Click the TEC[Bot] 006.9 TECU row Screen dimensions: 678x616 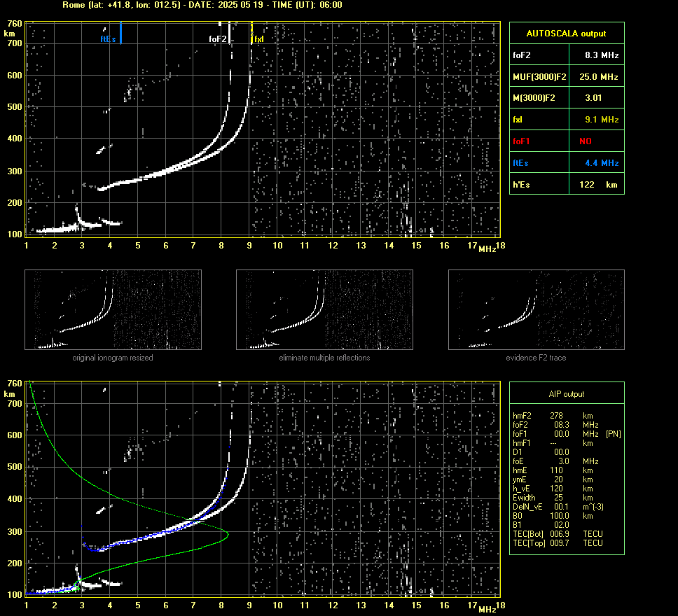(x=558, y=534)
